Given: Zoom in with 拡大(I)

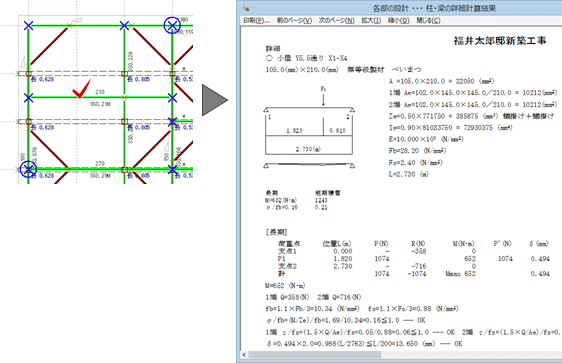Looking at the screenshot, I should click(371, 20).
